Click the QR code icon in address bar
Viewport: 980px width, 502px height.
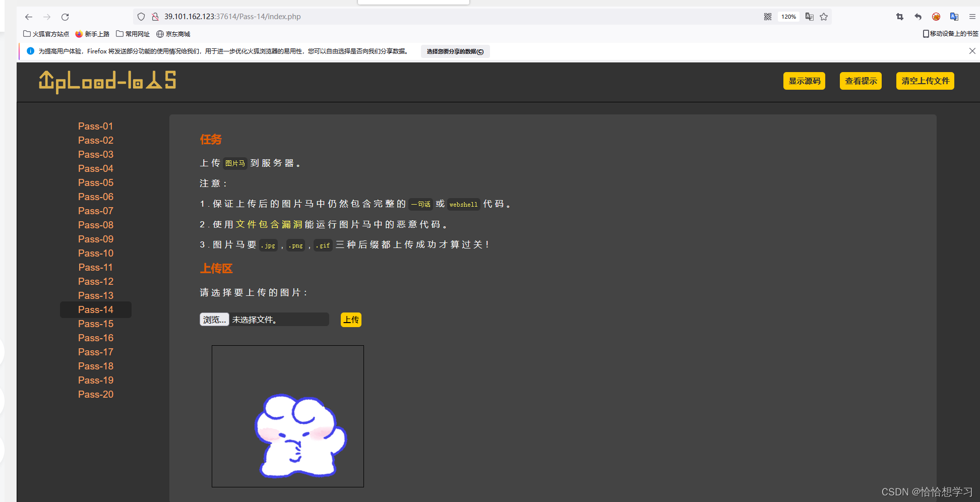coord(768,17)
